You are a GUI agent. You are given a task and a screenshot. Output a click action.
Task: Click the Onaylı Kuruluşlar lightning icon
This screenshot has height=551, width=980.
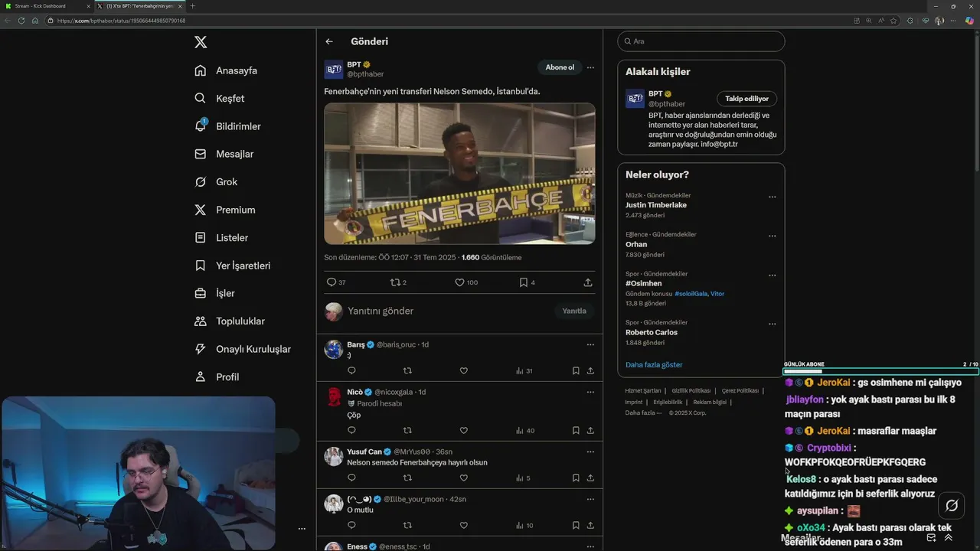tap(201, 349)
